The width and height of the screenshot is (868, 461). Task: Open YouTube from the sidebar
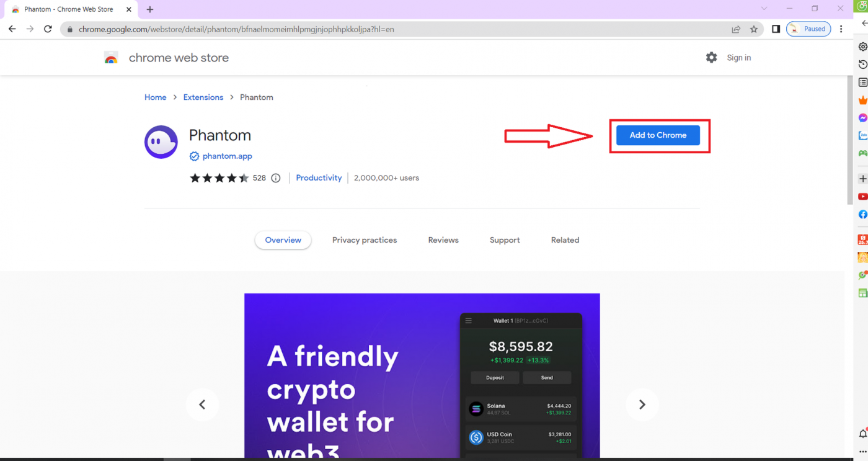862,197
